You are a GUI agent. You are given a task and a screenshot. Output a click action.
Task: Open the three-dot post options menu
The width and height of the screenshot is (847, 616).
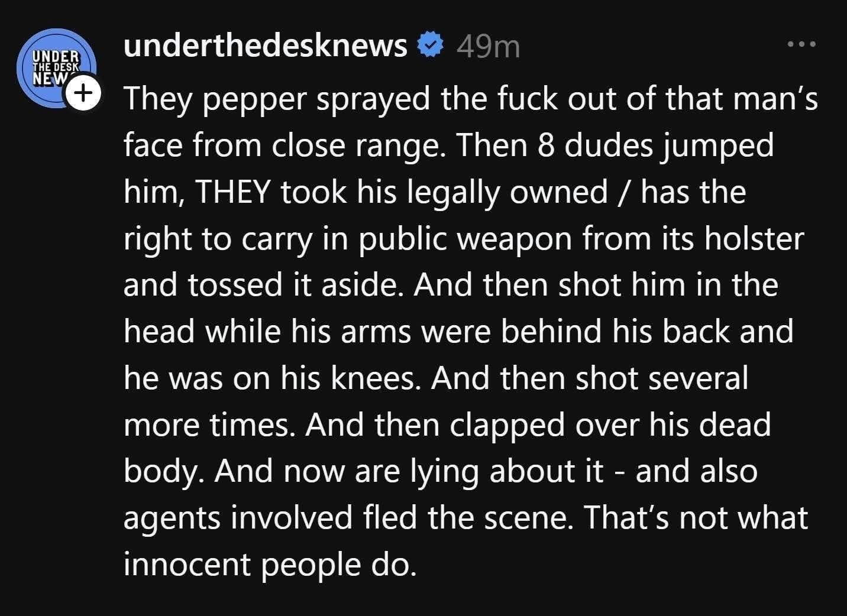(x=803, y=43)
